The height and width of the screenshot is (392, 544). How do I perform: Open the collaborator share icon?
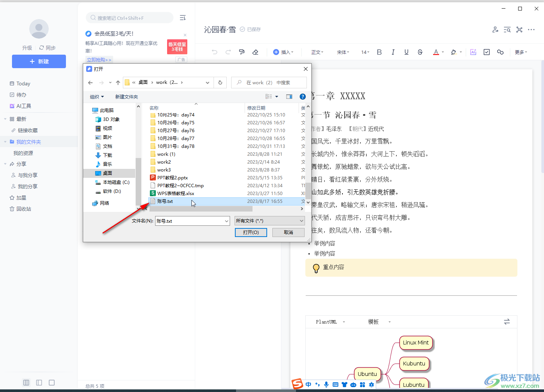495,30
